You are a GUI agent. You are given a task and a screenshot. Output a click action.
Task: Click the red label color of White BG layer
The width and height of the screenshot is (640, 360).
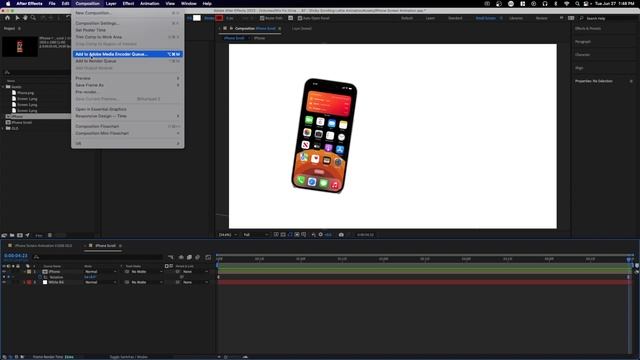(29, 282)
